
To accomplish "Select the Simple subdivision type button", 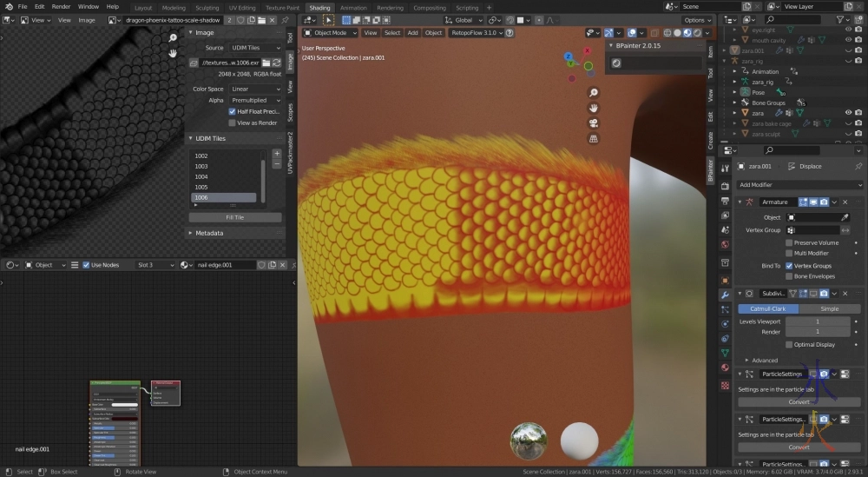I will (830, 308).
